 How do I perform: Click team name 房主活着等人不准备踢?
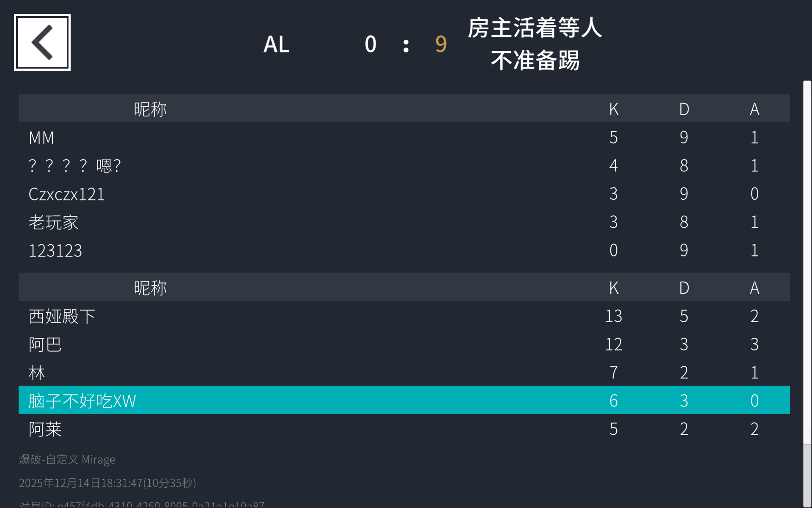pyautogui.click(x=535, y=44)
